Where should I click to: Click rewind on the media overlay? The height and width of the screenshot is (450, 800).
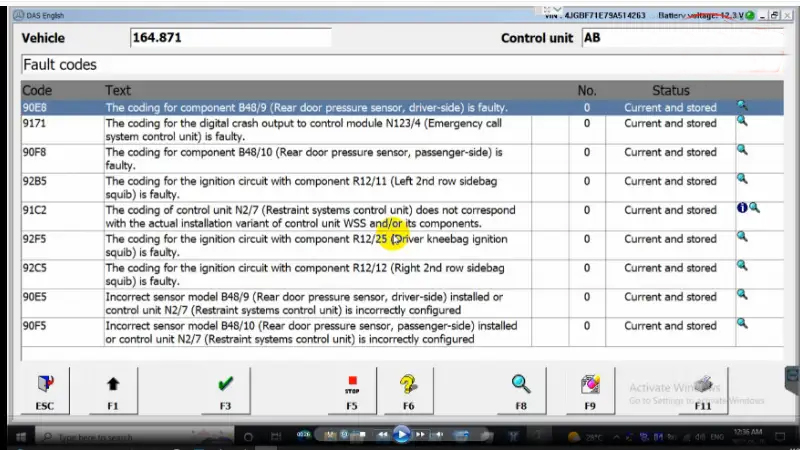[382, 435]
